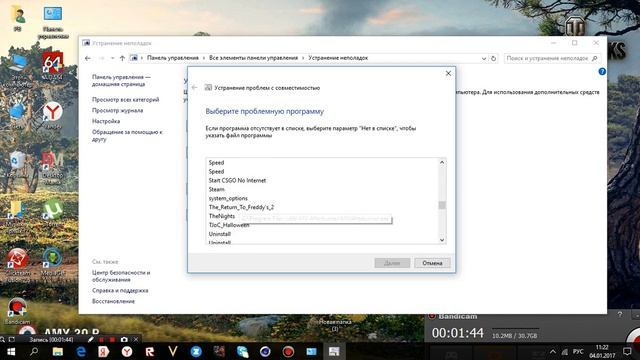The image size is (640, 360).
Task: Launch the AIDA64 desktop shortcut
Action: (x=53, y=64)
